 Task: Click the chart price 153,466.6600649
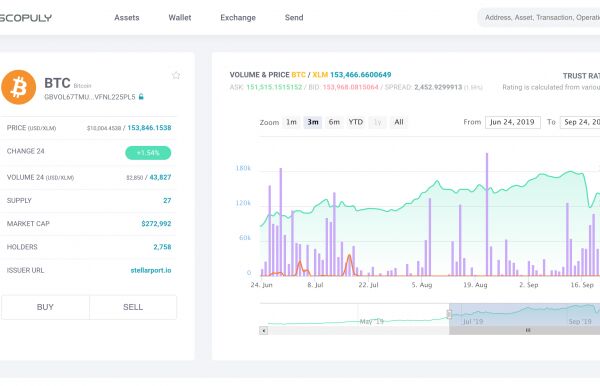click(361, 75)
